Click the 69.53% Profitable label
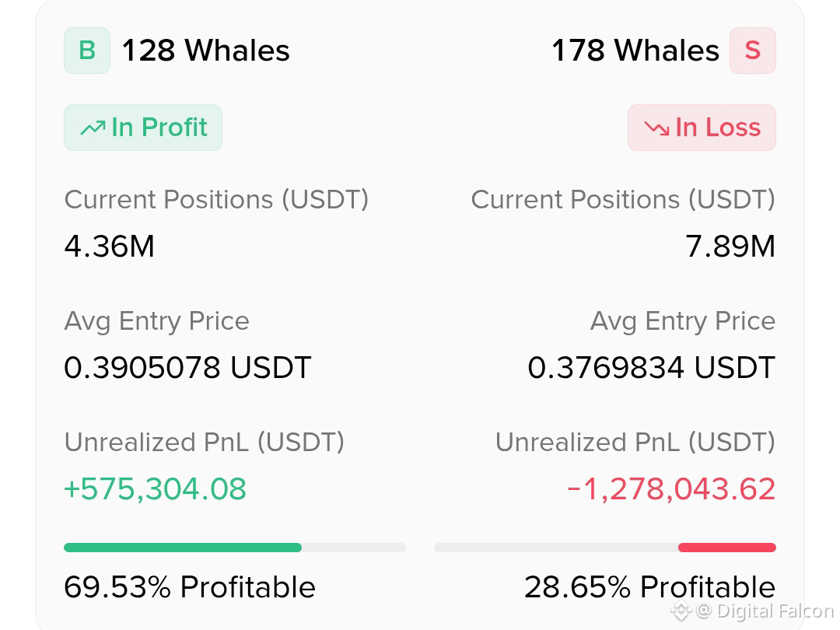This screenshot has width=840, height=630. [190, 587]
